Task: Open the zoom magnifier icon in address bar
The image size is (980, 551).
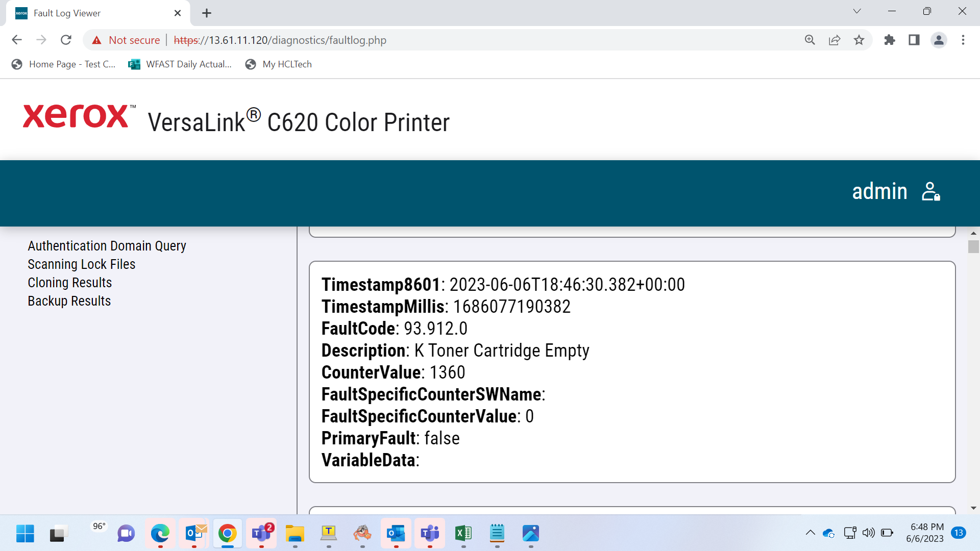Action: tap(810, 40)
